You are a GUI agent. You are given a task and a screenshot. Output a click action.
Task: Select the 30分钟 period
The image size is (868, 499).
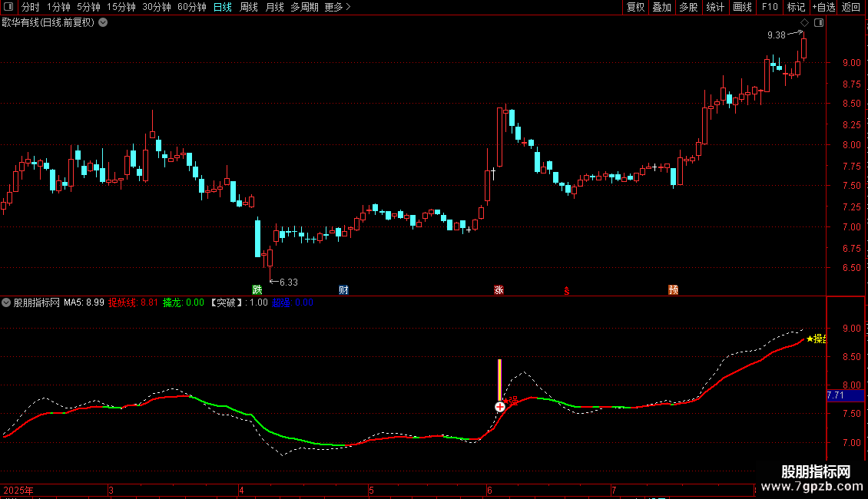(157, 7)
